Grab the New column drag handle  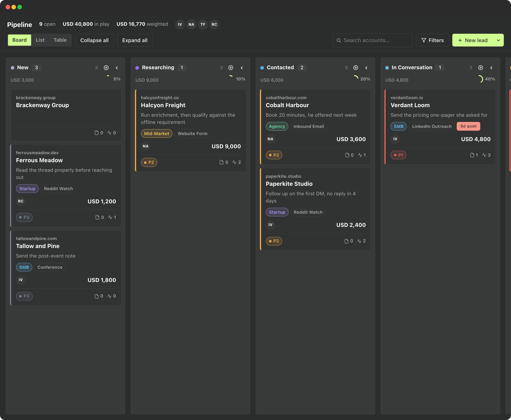[x=97, y=68]
